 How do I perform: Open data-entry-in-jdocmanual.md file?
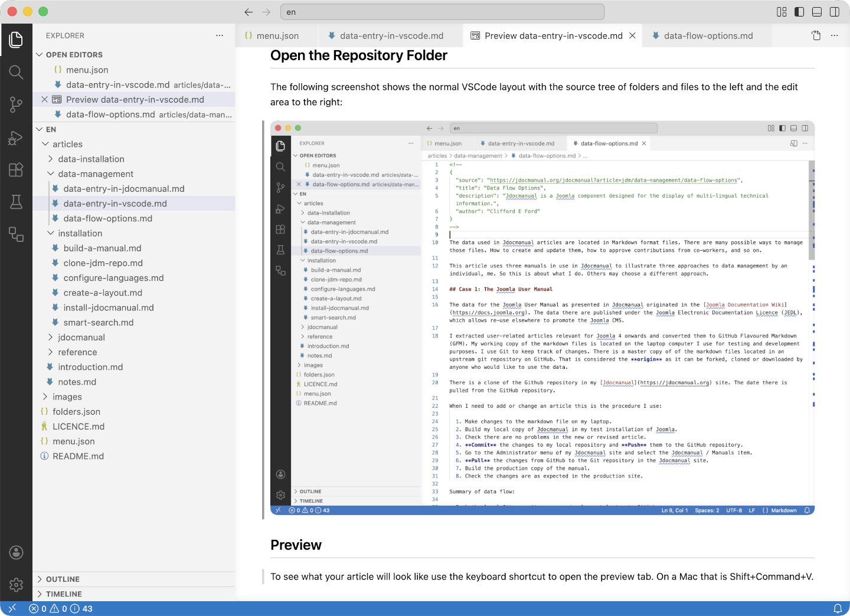click(x=134, y=189)
